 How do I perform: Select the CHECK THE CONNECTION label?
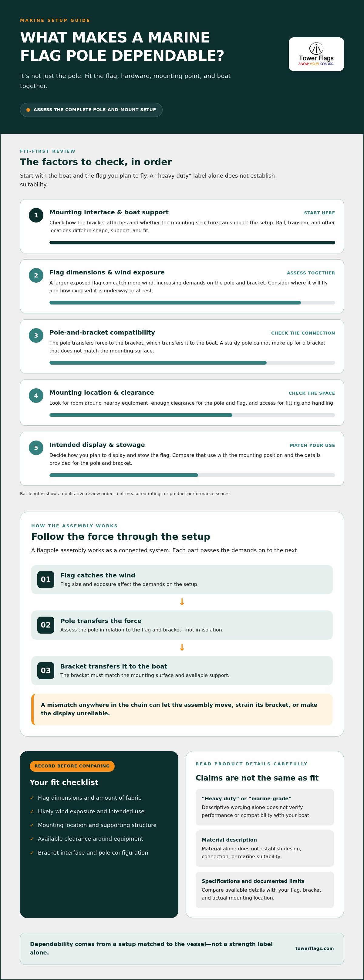[x=303, y=333]
